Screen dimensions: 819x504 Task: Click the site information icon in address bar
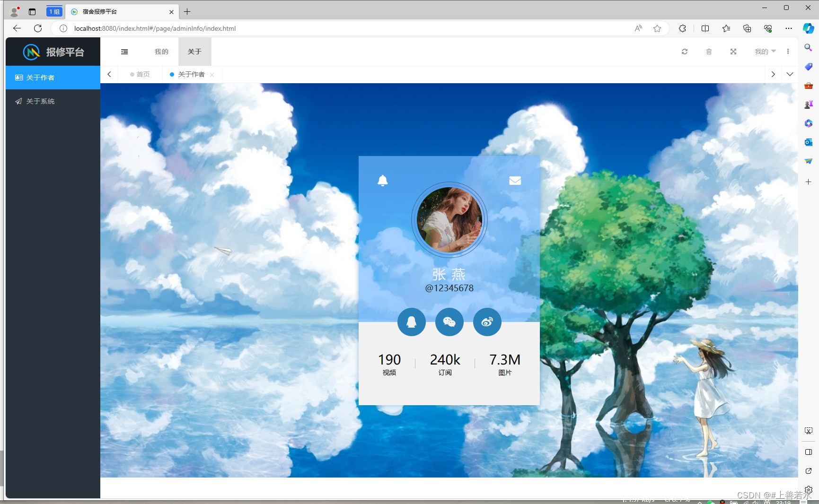pyautogui.click(x=63, y=28)
